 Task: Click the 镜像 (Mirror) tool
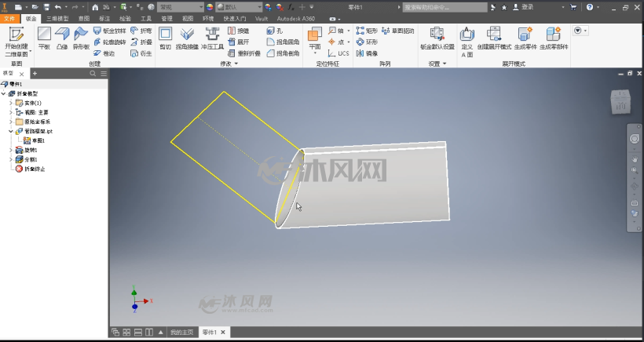coord(367,53)
